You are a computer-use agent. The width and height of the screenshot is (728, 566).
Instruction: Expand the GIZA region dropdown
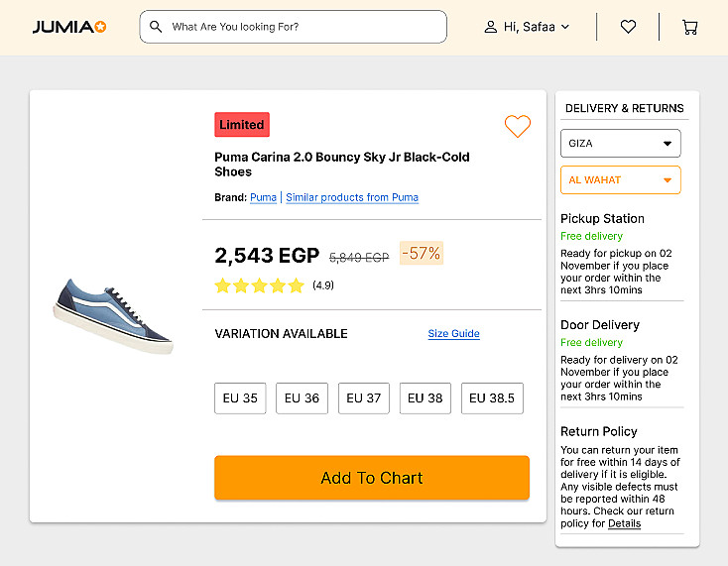621,144
